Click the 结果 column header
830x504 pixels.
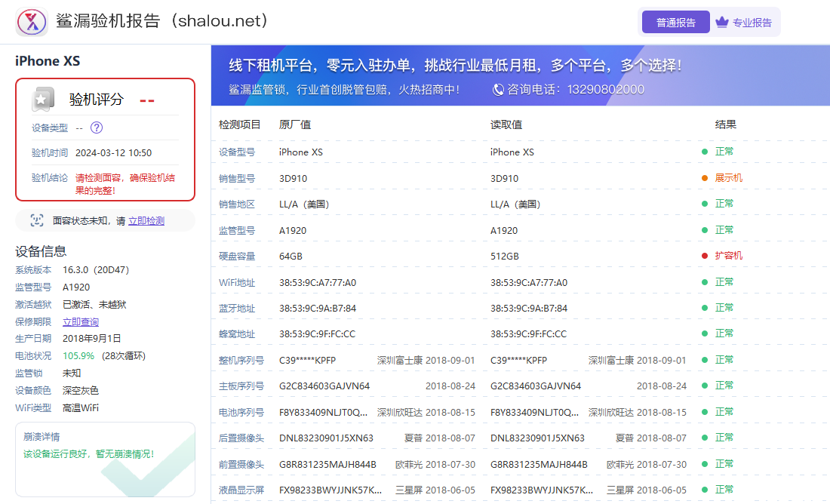(725, 124)
